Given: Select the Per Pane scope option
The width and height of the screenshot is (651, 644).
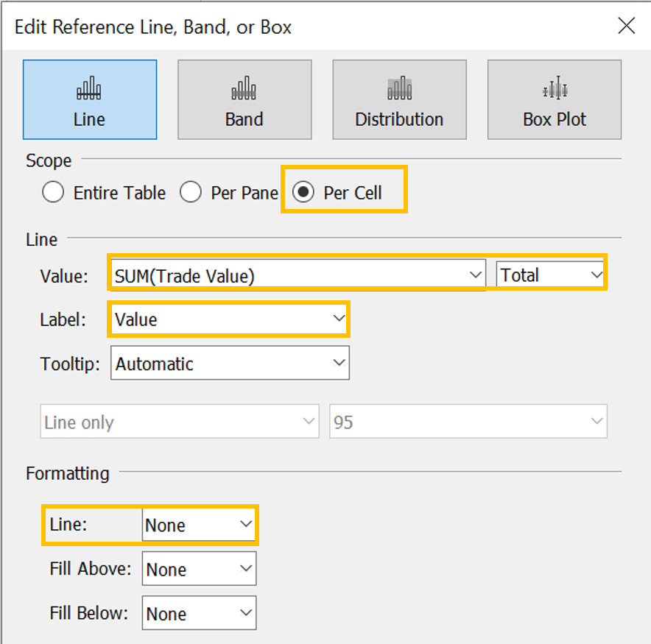Looking at the screenshot, I should [x=191, y=193].
